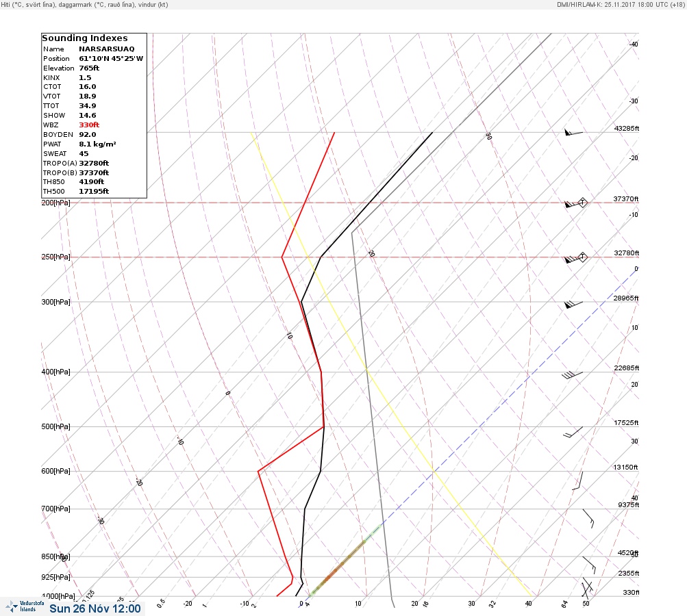Click the 250[hPa] pressure label
Viewport: 687px width, 616px height.
pyautogui.click(x=55, y=257)
